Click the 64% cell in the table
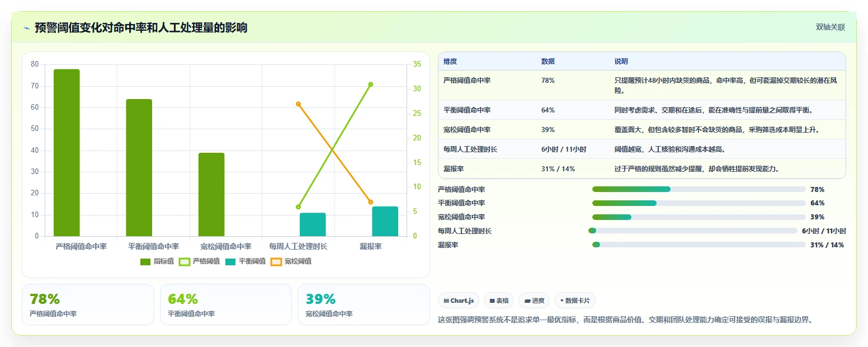Screen dimensions: 868x347 click(x=548, y=110)
